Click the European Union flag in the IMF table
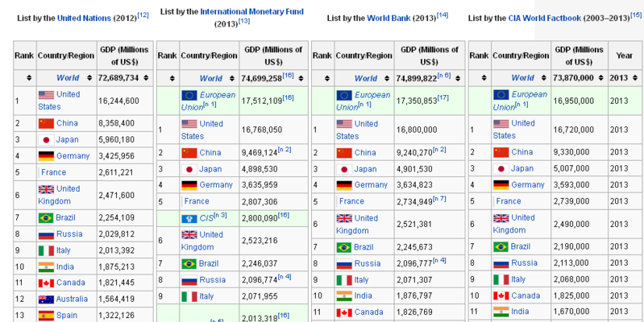The image size is (644, 322). [189, 95]
